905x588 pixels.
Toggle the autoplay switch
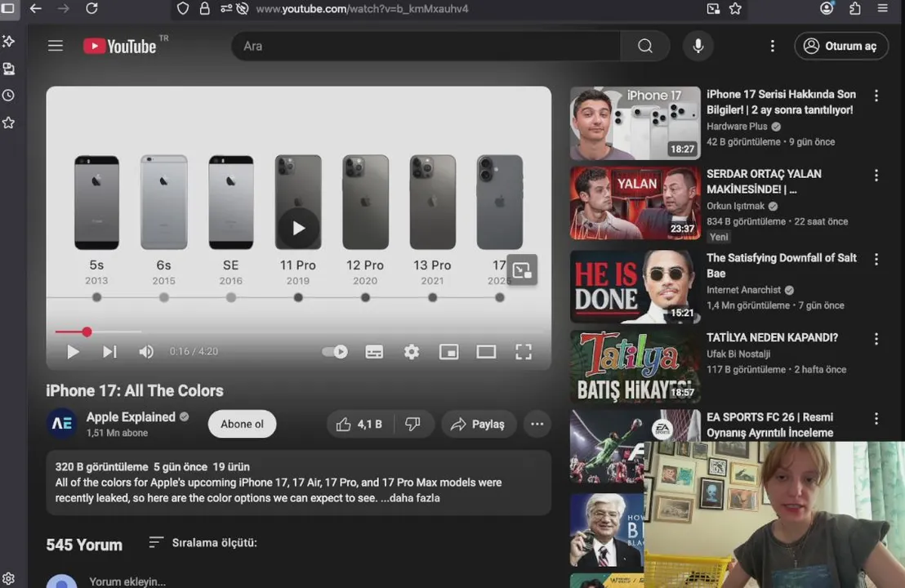(x=335, y=351)
